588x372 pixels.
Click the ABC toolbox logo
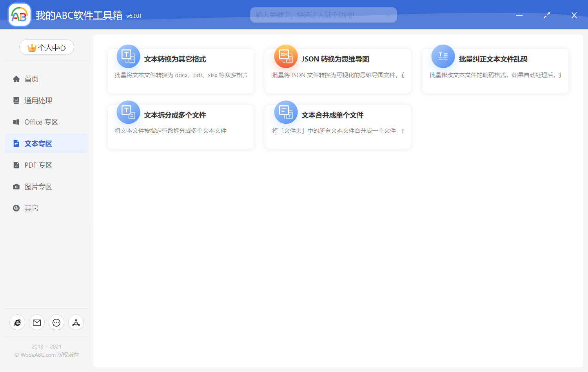[x=19, y=14]
